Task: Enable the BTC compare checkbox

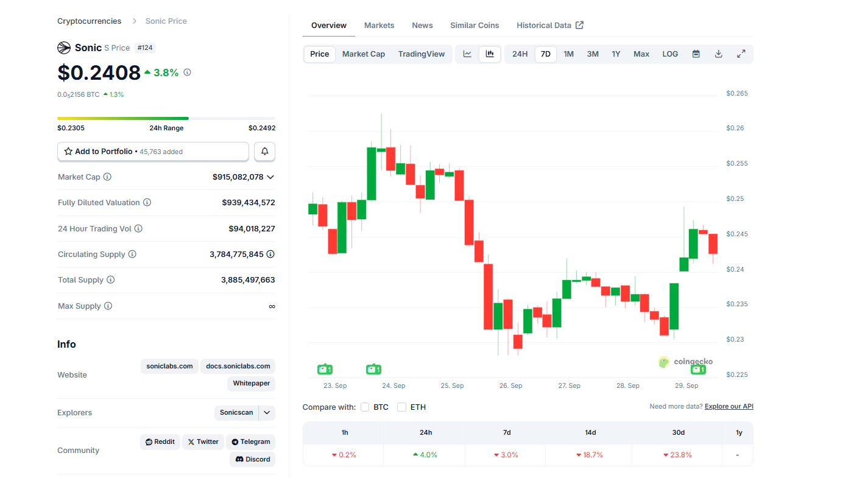Action: 365,407
